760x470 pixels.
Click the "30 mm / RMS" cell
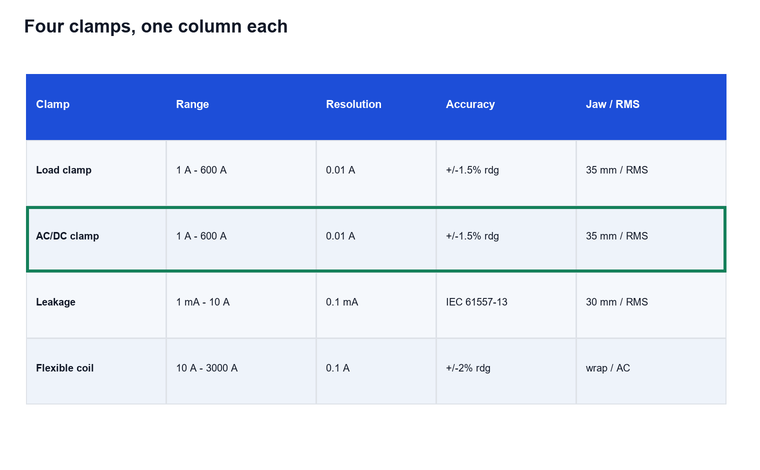[617, 302]
